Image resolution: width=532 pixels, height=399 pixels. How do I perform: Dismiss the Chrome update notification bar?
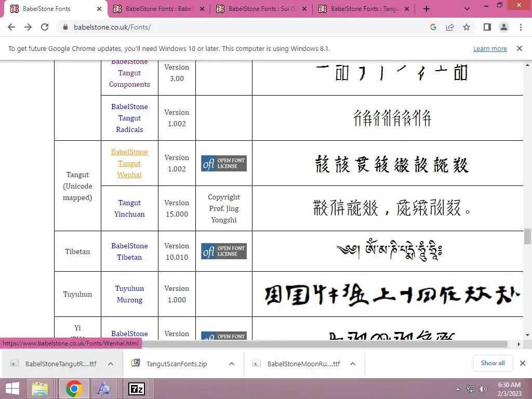(x=520, y=48)
